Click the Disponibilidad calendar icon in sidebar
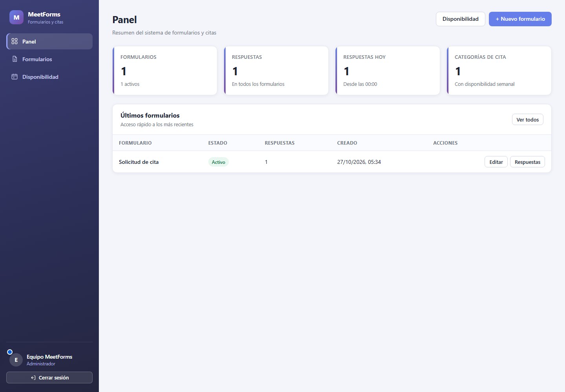Viewport: 565px width, 392px height. [x=15, y=76]
